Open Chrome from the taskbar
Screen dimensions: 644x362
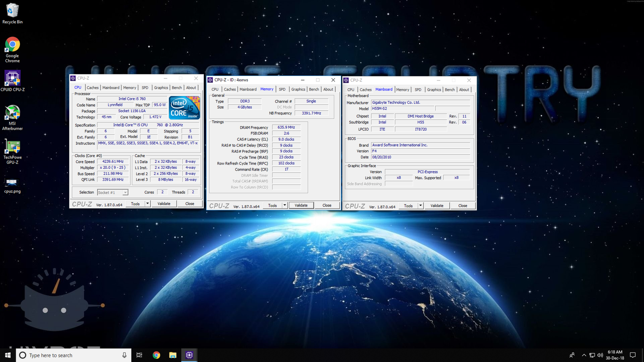click(x=156, y=355)
